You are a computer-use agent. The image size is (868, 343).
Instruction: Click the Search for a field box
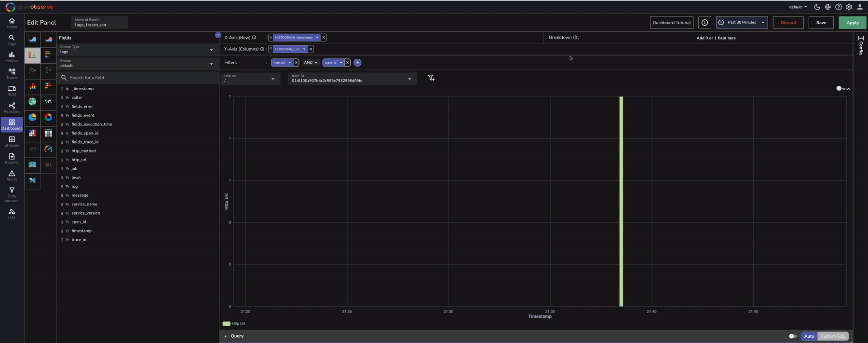(137, 78)
